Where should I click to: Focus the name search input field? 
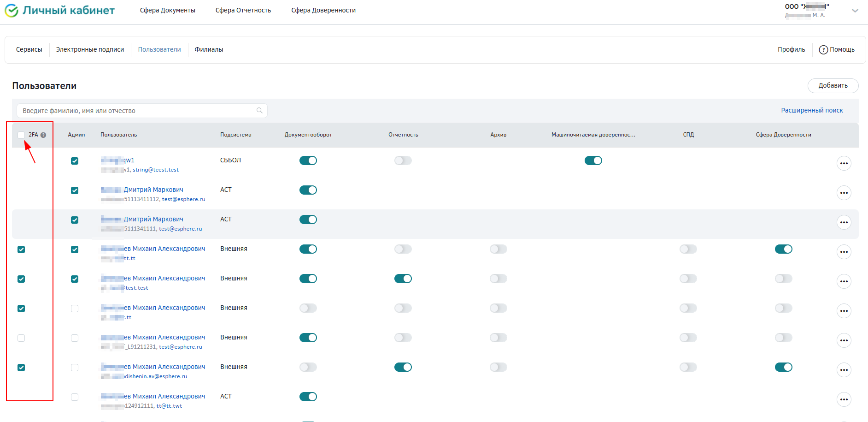click(x=142, y=111)
